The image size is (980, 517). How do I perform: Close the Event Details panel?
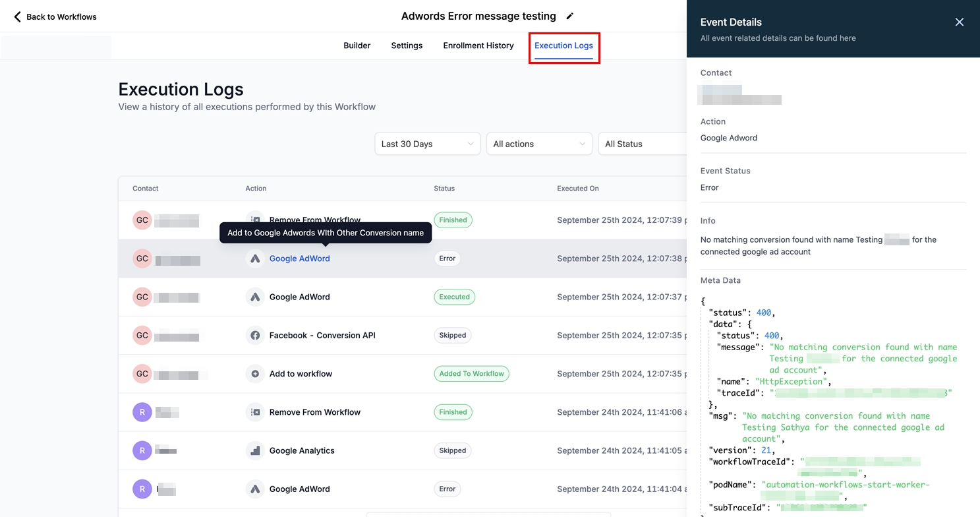click(x=959, y=22)
